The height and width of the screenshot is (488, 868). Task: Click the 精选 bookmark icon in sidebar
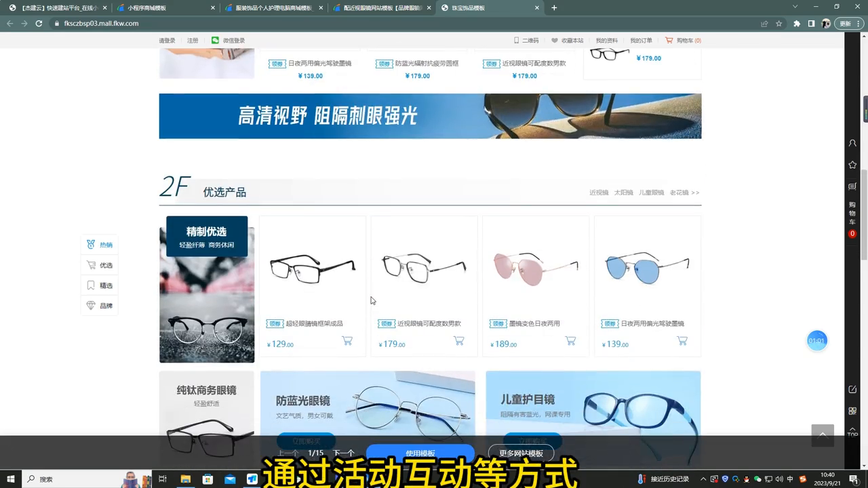100,285
